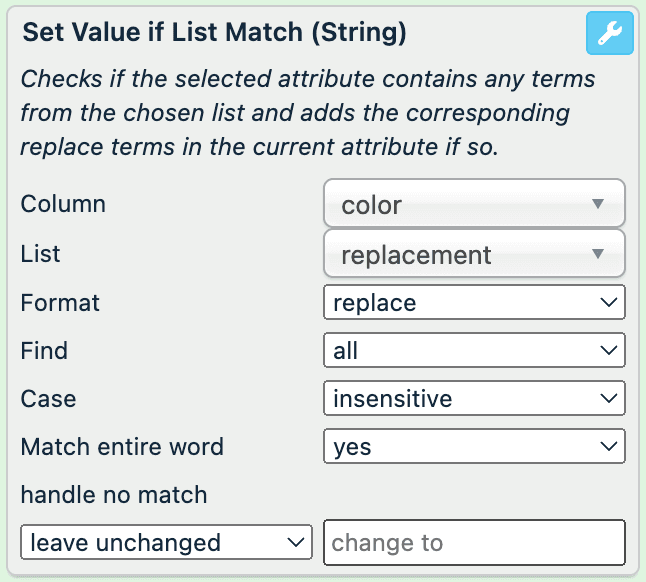The height and width of the screenshot is (582, 646).
Task: Click the List label
Action: [41, 254]
